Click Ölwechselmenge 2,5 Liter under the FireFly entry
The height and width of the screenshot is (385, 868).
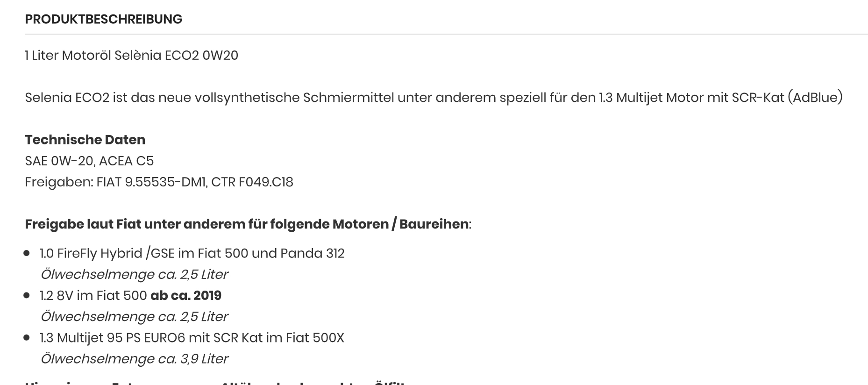(x=134, y=274)
